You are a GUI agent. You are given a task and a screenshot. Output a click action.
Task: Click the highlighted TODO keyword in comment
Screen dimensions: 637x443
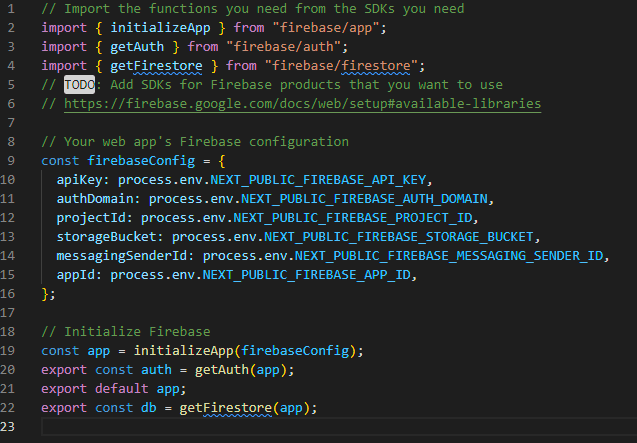pos(80,85)
